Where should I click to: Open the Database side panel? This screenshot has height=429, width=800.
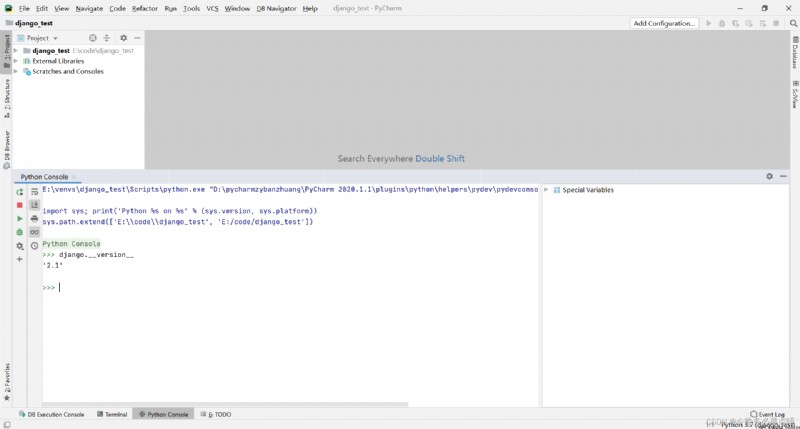(x=795, y=53)
